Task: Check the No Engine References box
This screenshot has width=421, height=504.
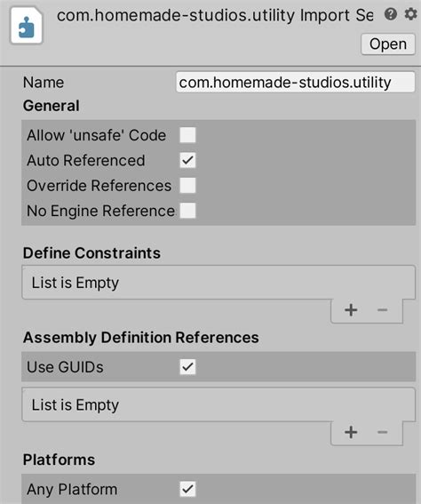Action: [x=188, y=211]
